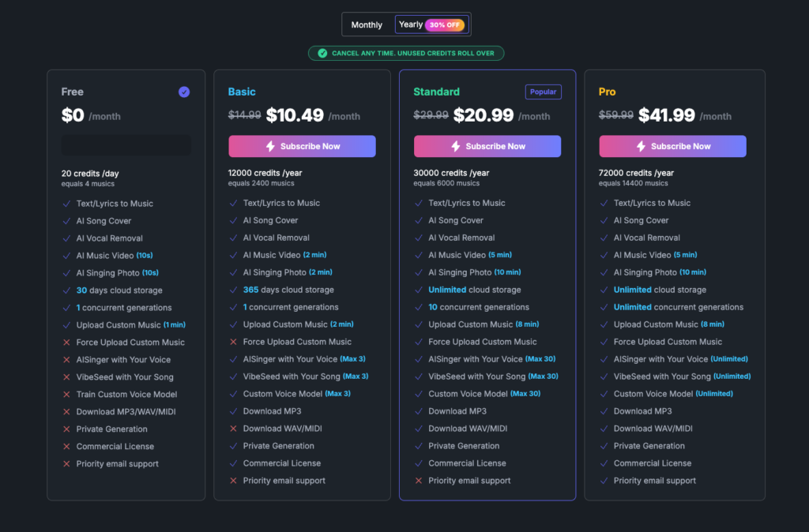
Task: Click Pro plan title
Action: tap(607, 92)
